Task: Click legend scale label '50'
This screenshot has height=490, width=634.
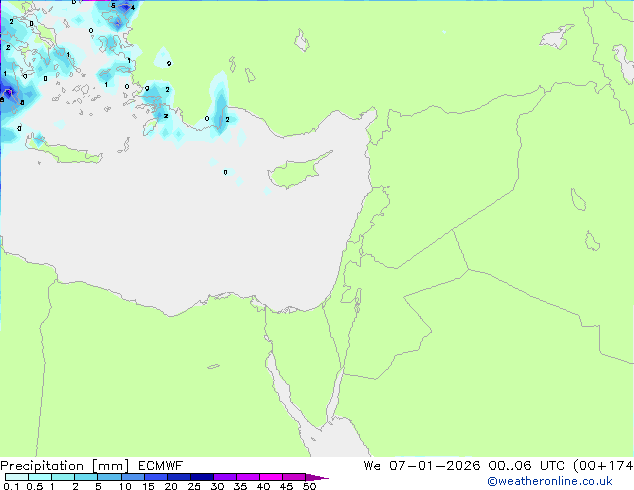Action: [309, 486]
